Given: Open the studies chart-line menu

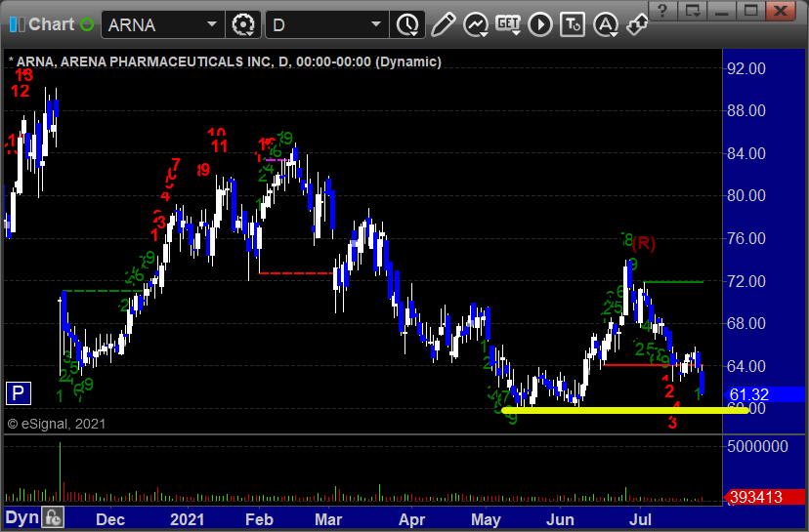Looking at the screenshot, I should click(476, 24).
